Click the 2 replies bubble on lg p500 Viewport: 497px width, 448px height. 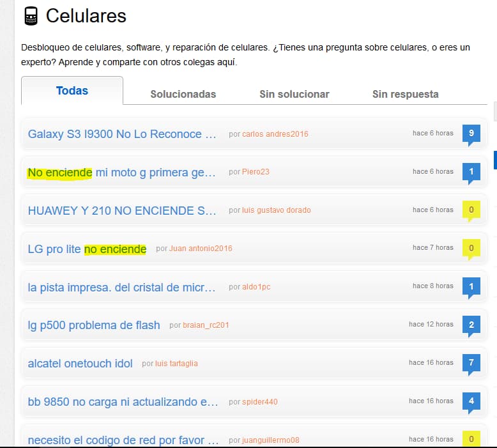[x=471, y=325]
